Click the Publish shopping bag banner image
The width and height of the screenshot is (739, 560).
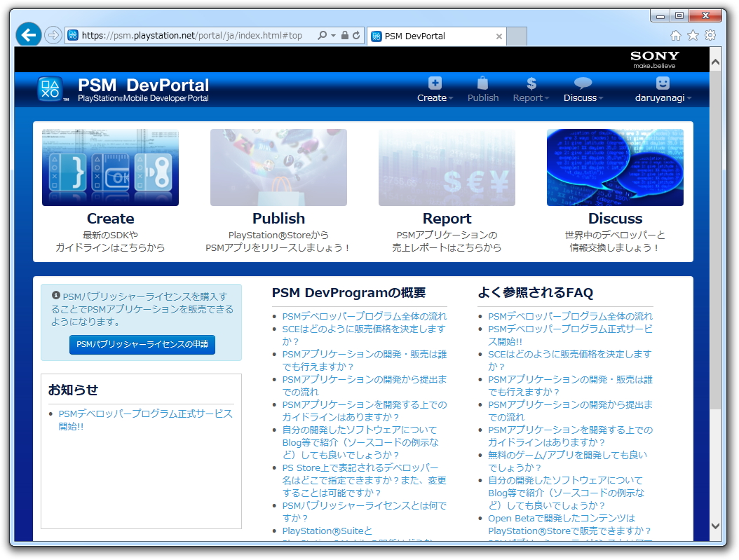(x=278, y=168)
